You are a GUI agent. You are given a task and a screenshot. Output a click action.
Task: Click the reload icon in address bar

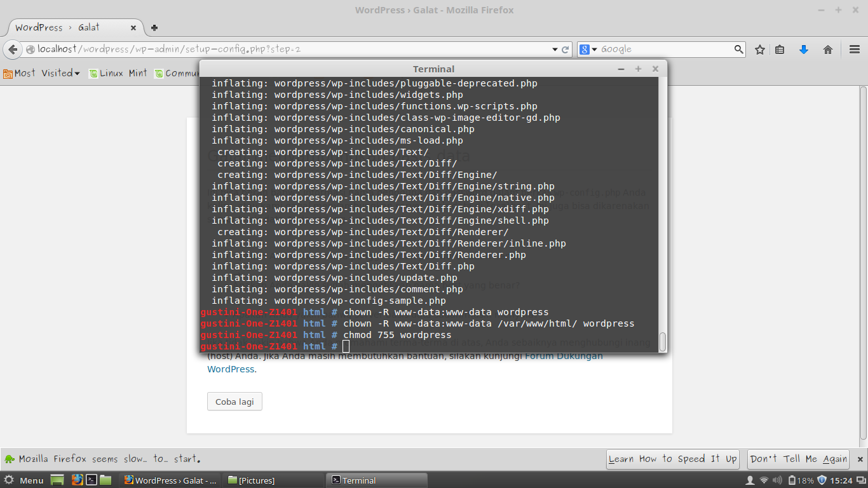[566, 50]
